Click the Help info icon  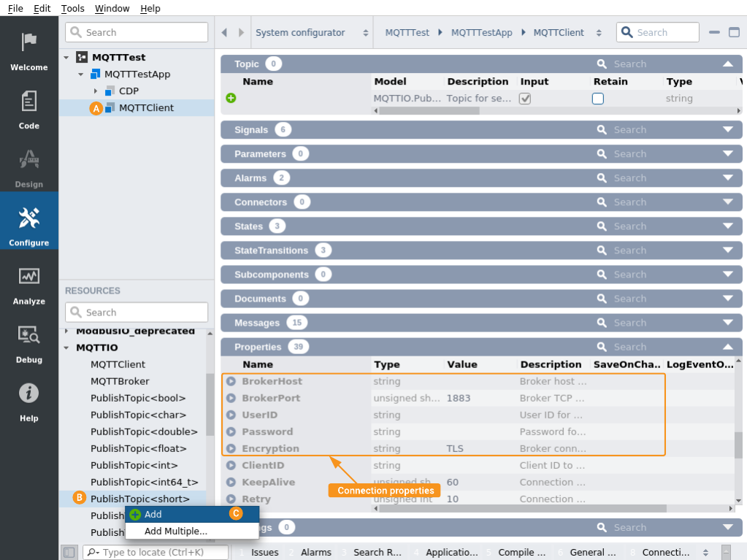tap(28, 394)
